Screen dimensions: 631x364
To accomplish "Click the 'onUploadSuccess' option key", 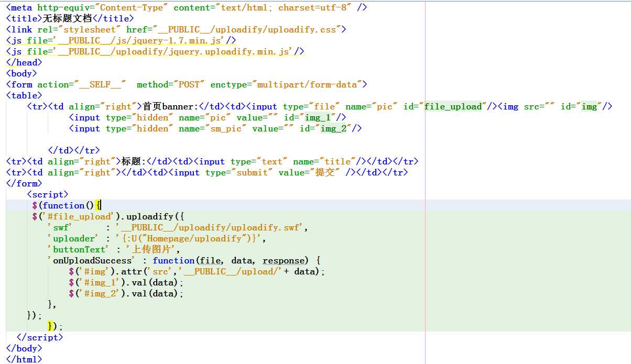I will tap(92, 260).
